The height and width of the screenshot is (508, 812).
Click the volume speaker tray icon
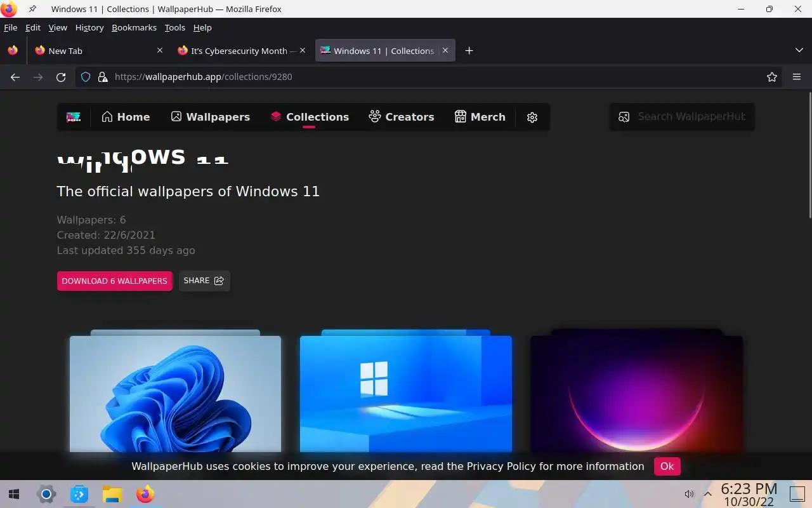pos(690,494)
